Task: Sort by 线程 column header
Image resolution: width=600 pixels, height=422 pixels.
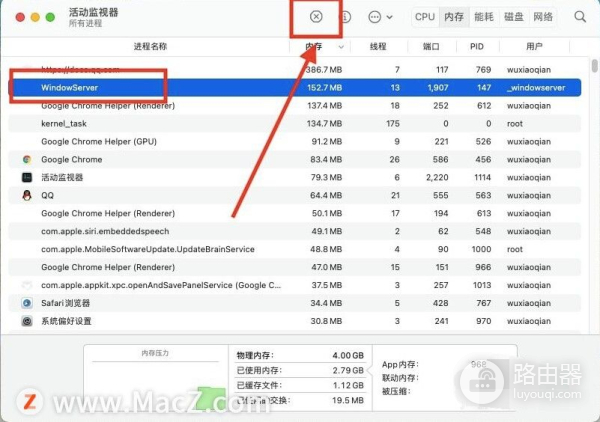Action: click(378, 47)
